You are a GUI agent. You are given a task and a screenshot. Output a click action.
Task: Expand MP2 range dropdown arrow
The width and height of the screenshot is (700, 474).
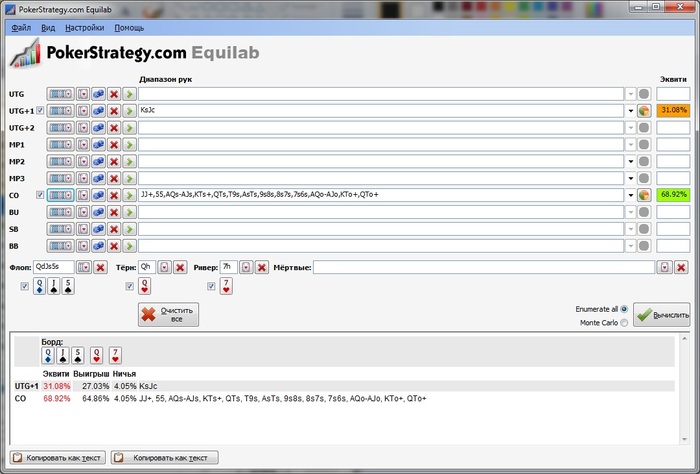point(630,162)
